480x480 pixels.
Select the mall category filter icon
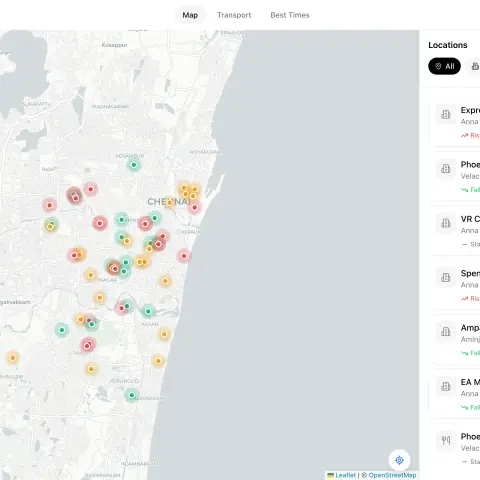click(475, 66)
